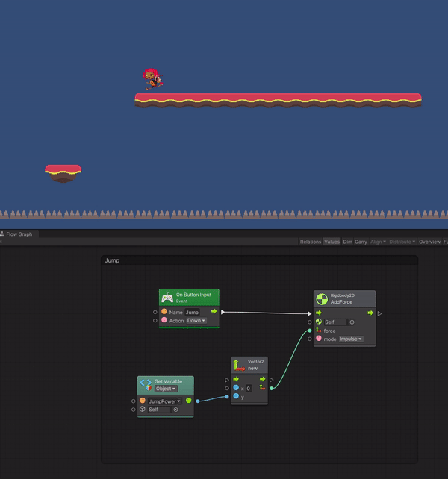
Task: Click the green flow arrow output on On Button Input
Action: [214, 312]
